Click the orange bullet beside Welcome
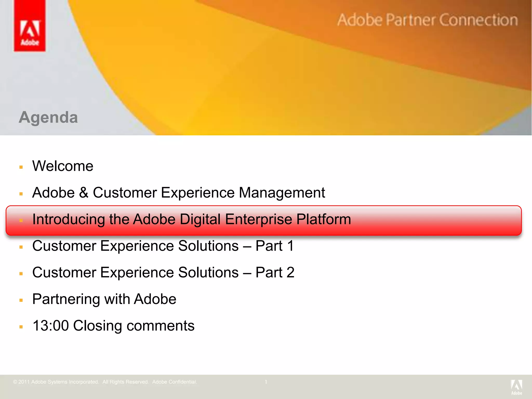The height and width of the screenshot is (399, 532). point(21,167)
